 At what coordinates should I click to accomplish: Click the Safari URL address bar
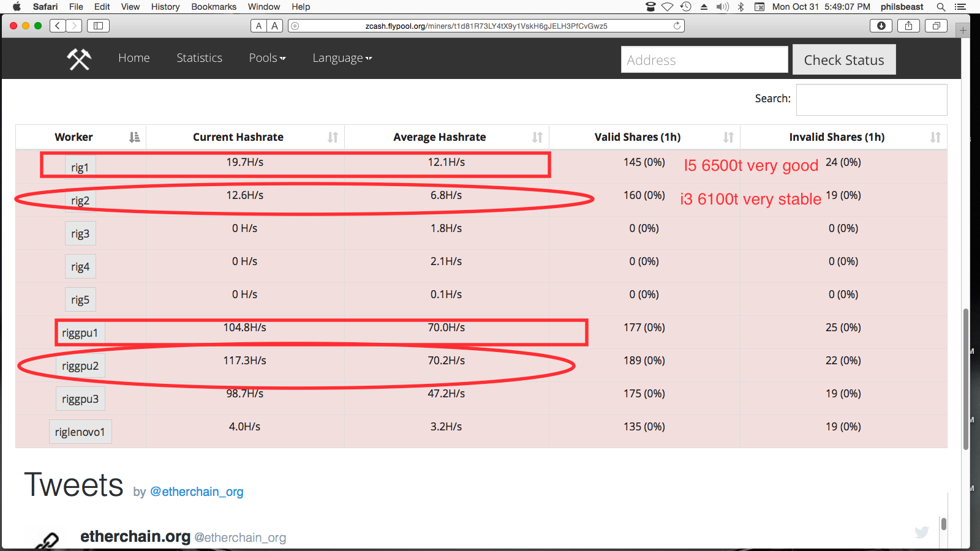coord(486,26)
